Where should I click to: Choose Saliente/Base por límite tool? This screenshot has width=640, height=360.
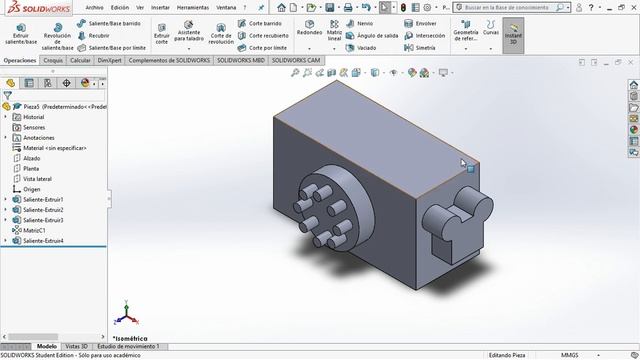[x=111, y=48]
